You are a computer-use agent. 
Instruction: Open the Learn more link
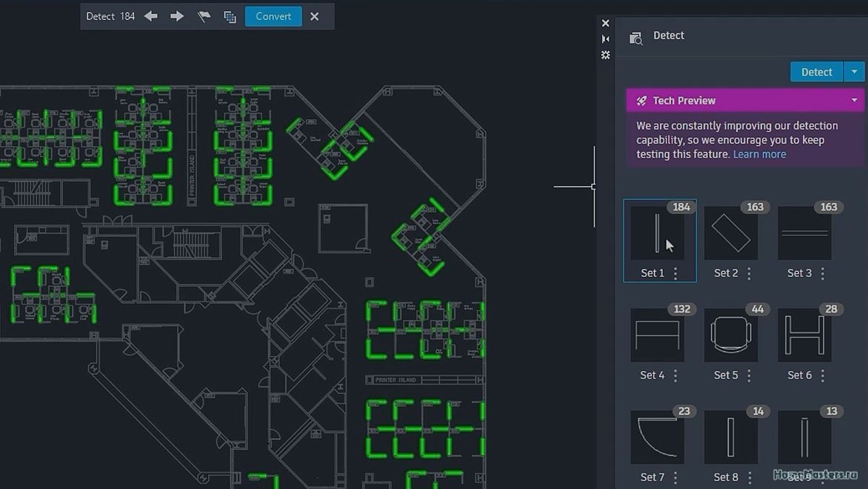(759, 154)
